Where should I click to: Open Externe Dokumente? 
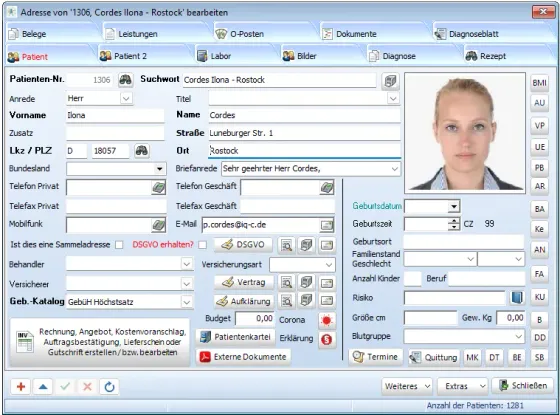pyautogui.click(x=243, y=357)
